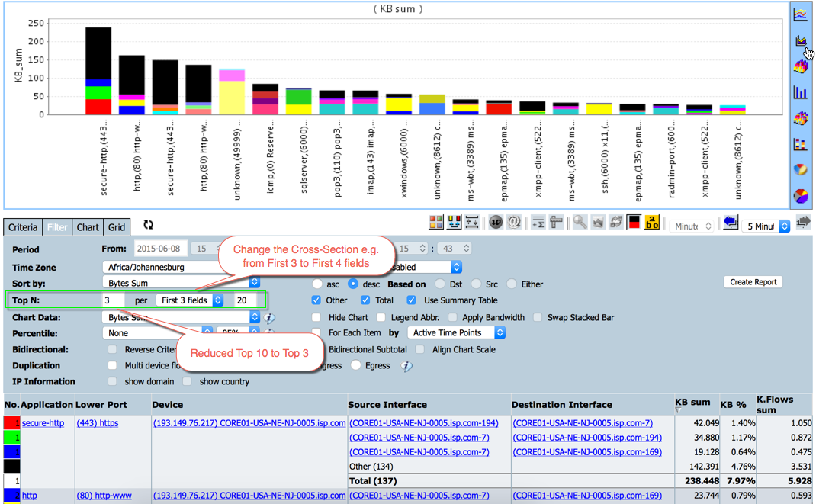Image resolution: width=816 pixels, height=504 pixels.
Task: Click the info icon next to Chart Data
Action: click(269, 318)
